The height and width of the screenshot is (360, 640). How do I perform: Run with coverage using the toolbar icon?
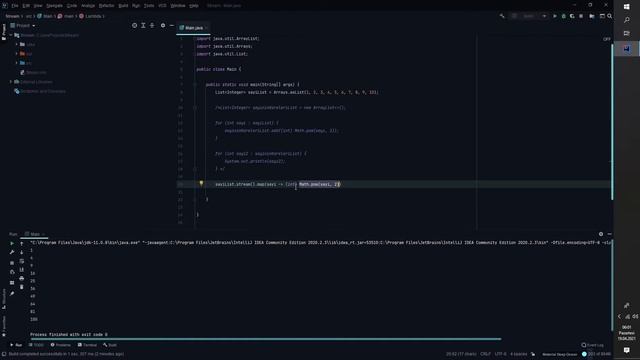[x=572, y=16]
